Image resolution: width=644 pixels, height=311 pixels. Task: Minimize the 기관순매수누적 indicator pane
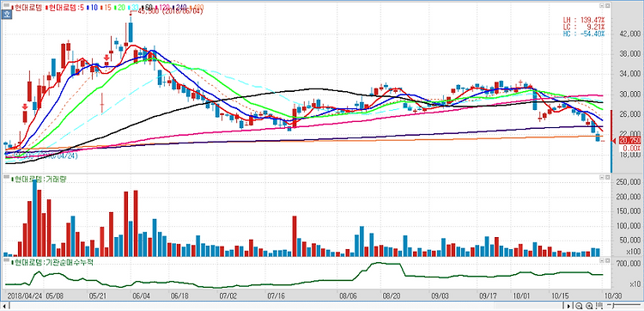(602, 260)
